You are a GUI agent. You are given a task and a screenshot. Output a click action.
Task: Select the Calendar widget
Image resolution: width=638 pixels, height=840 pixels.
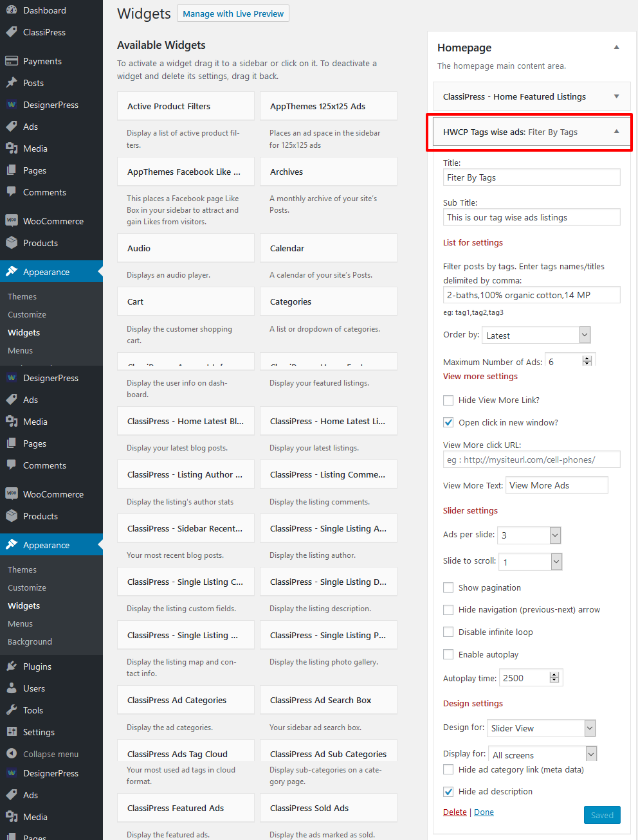[329, 248]
